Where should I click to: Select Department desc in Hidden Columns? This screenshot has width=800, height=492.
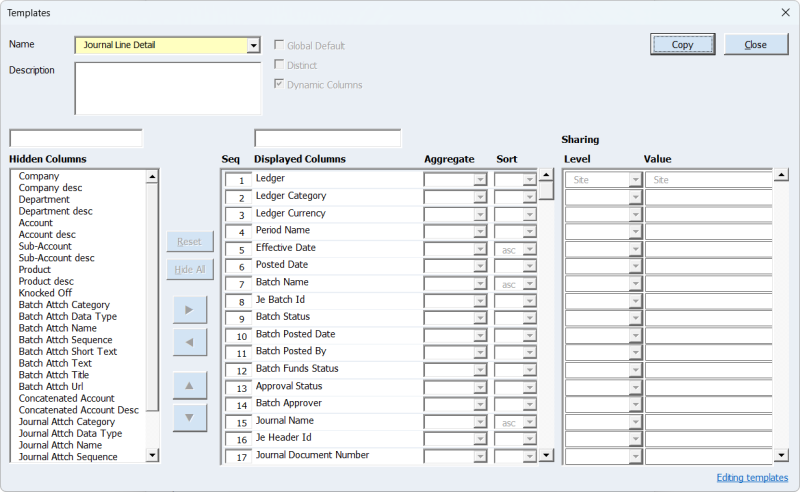coord(56,211)
